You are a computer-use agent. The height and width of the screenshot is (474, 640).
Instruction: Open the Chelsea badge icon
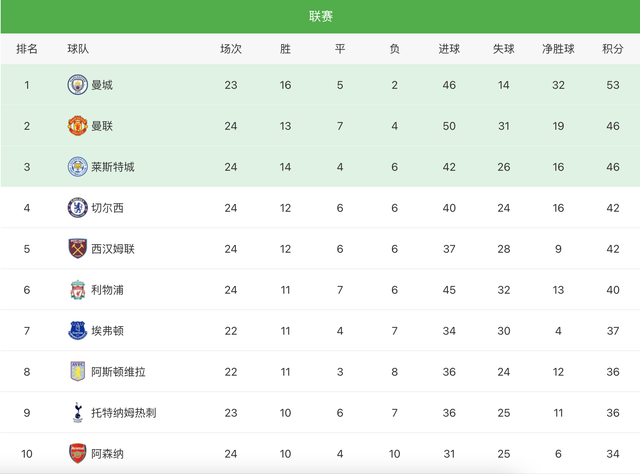tap(78, 208)
